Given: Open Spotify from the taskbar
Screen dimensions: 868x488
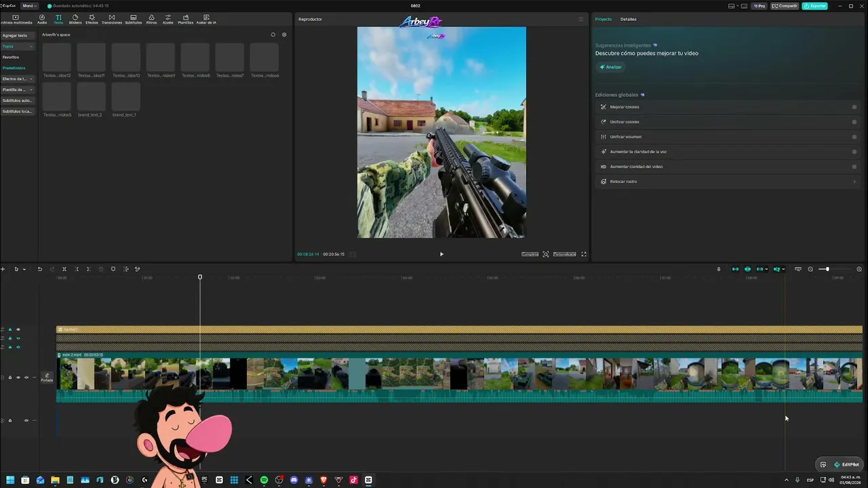Looking at the screenshot, I should [x=264, y=480].
